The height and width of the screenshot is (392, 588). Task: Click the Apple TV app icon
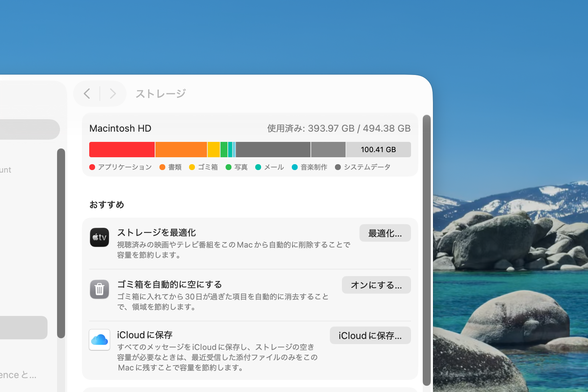99,237
